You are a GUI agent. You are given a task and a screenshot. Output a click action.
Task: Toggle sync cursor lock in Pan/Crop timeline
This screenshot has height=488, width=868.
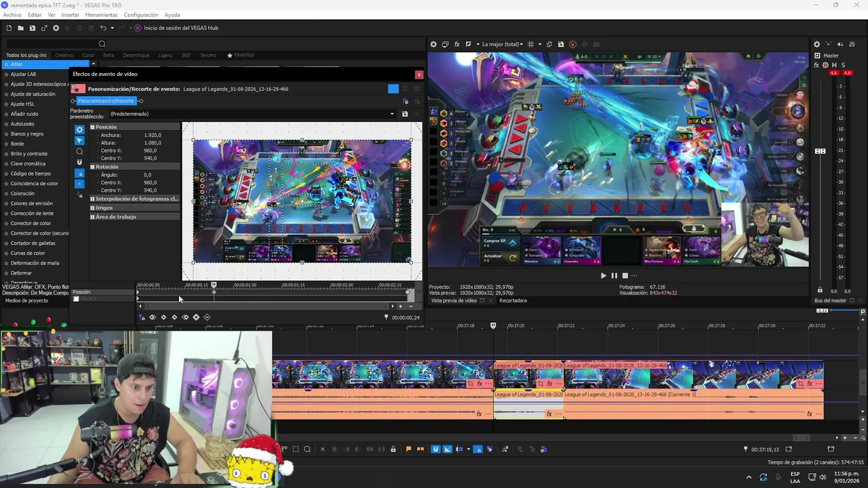(142, 317)
